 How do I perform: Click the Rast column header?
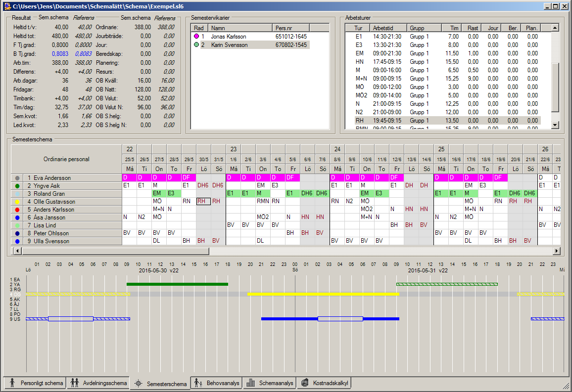(471, 28)
